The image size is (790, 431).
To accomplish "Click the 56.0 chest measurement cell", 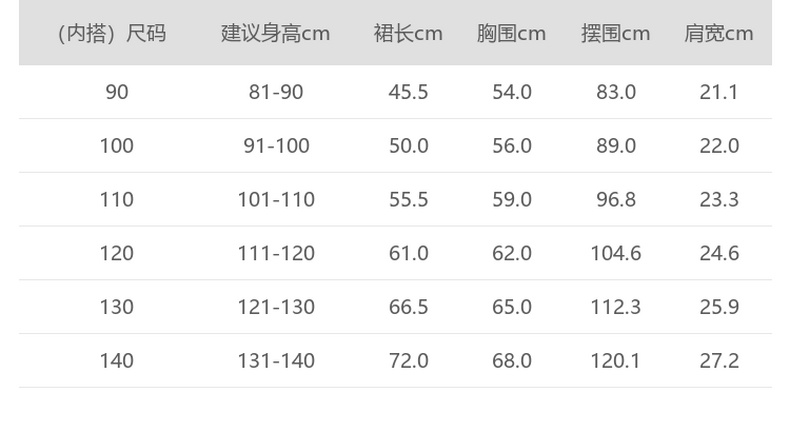I will pyautogui.click(x=511, y=146).
